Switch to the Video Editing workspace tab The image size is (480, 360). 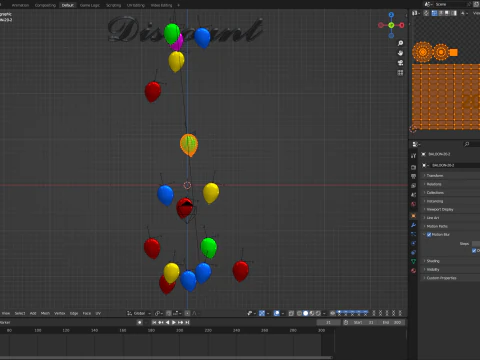point(161,5)
